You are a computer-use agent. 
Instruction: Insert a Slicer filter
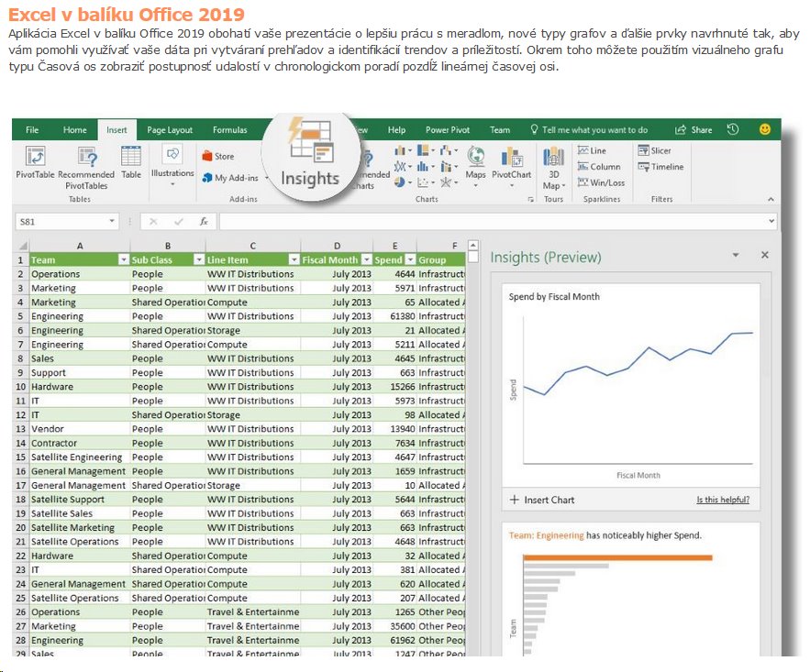(654, 150)
